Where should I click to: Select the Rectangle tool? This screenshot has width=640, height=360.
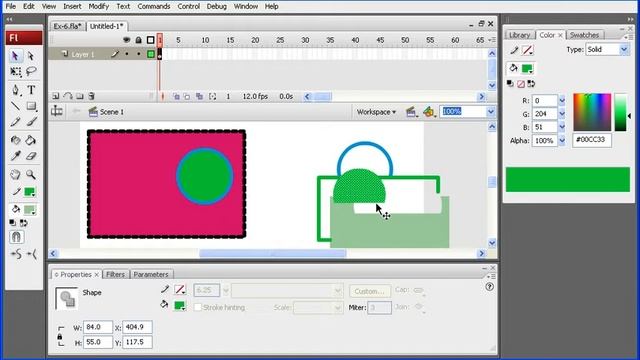31,106
